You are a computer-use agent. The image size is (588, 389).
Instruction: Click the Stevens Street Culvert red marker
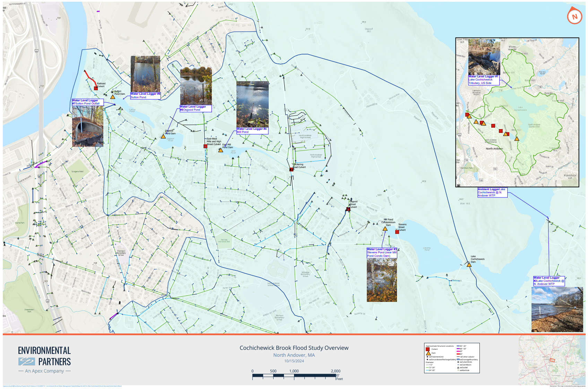[397, 231]
